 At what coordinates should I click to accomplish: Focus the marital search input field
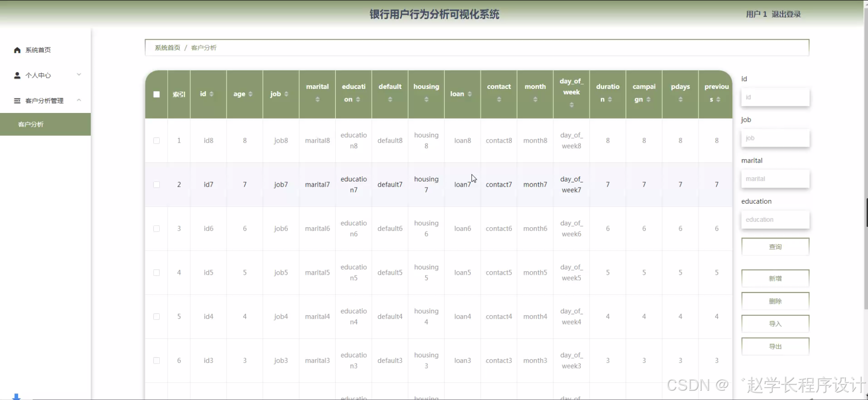point(775,179)
